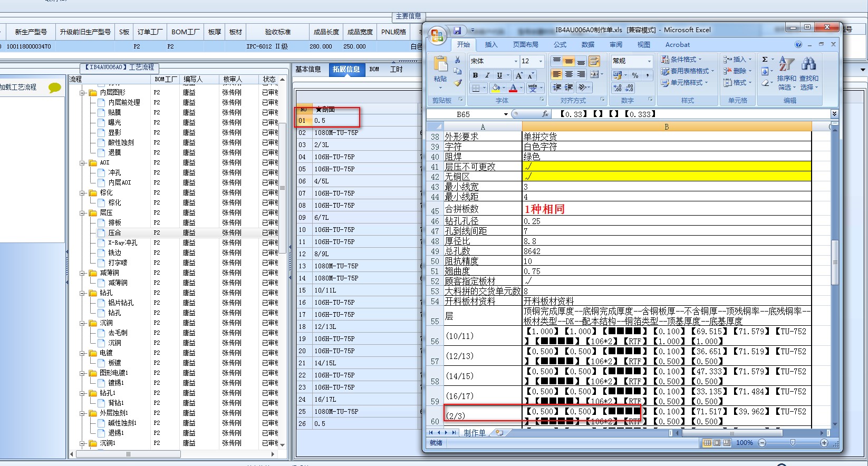Toggle Wrap Text in the alignment group
This screenshot has height=466, width=868.
594,61
